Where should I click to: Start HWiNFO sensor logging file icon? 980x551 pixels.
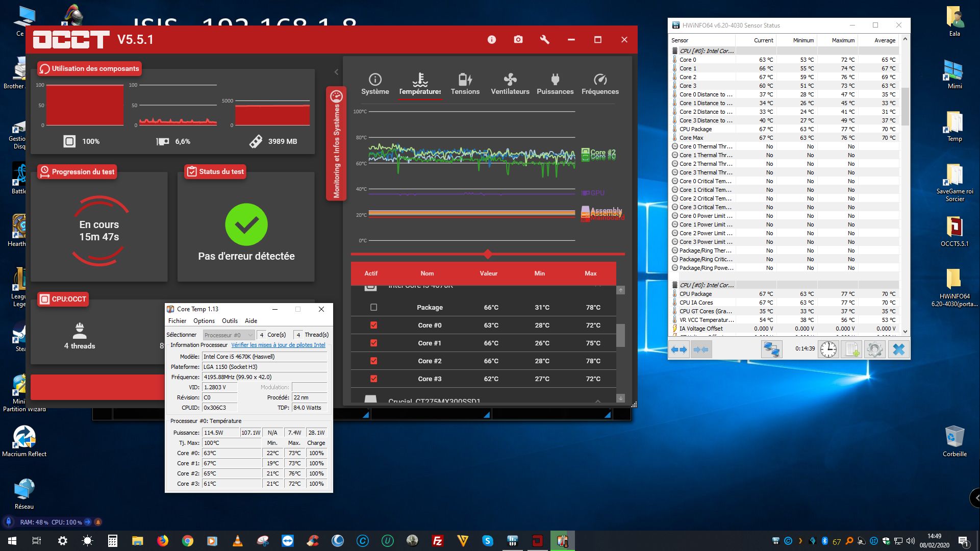[x=851, y=349]
